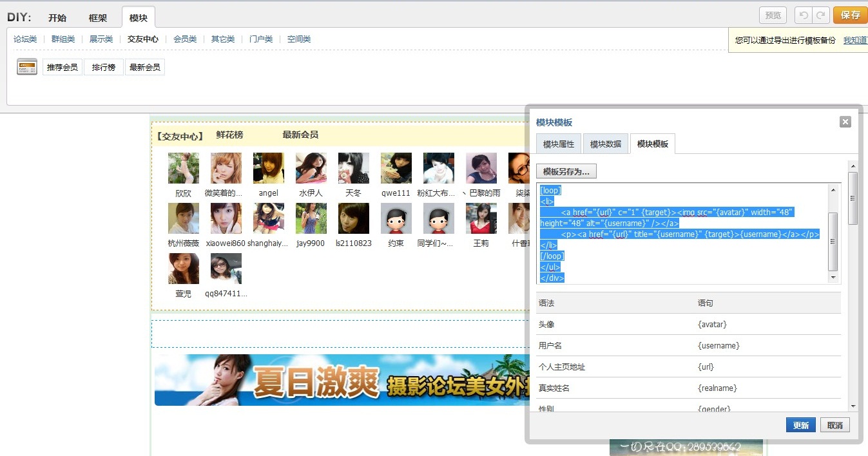This screenshot has height=456, width=868.
Task: Choose the 其它类 module category
Action: tap(223, 39)
